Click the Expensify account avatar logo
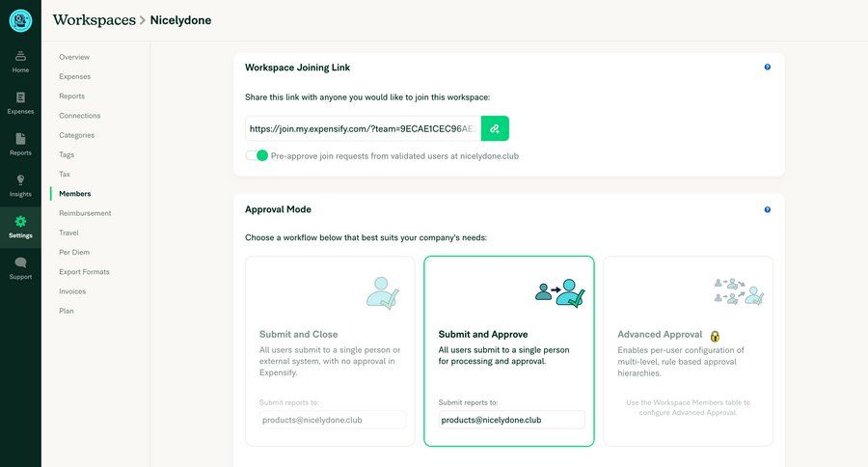The width and height of the screenshot is (868, 467). (x=20, y=20)
